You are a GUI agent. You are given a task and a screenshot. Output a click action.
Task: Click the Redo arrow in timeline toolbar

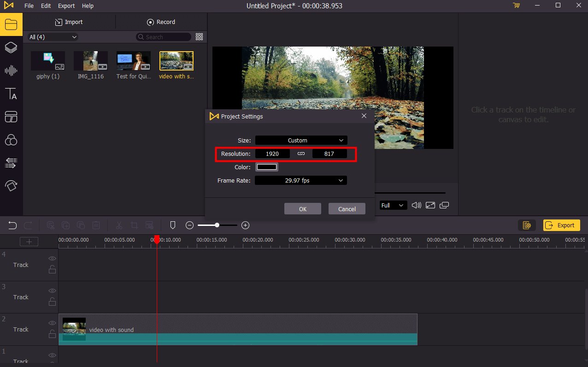(x=28, y=225)
